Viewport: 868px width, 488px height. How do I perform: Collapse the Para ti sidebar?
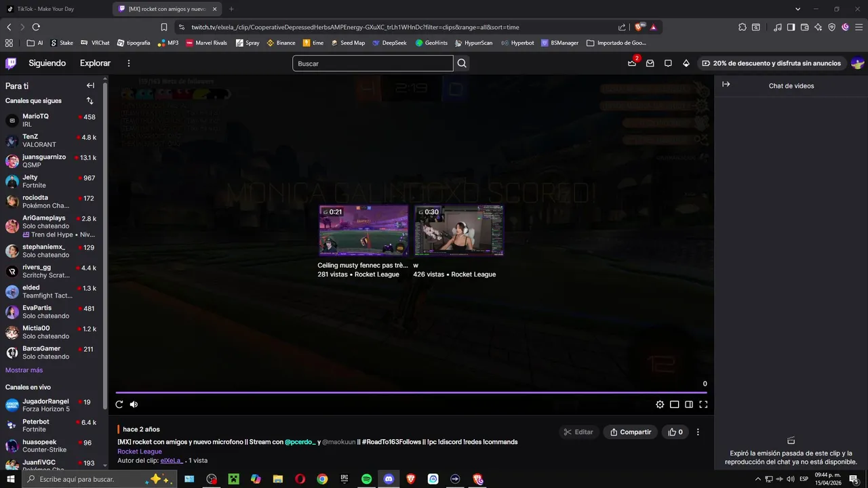click(x=90, y=85)
